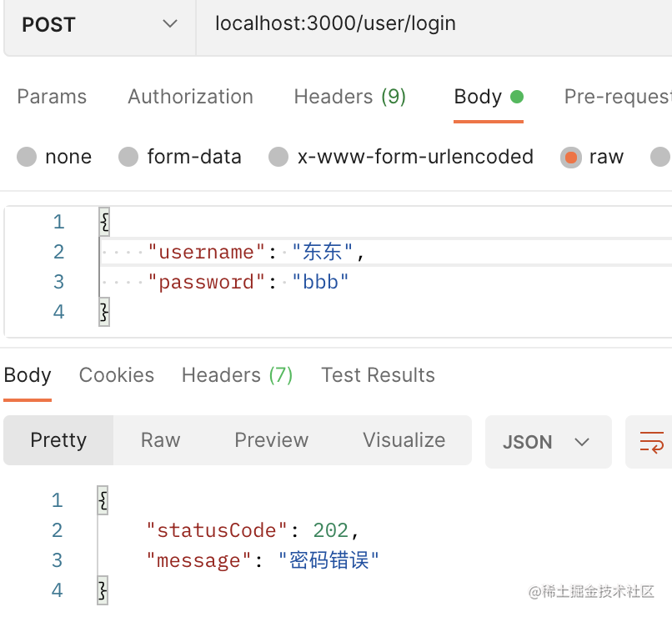The width and height of the screenshot is (672, 617).
Task: Click the wrap lines icon in response toolbar
Action: [650, 441]
